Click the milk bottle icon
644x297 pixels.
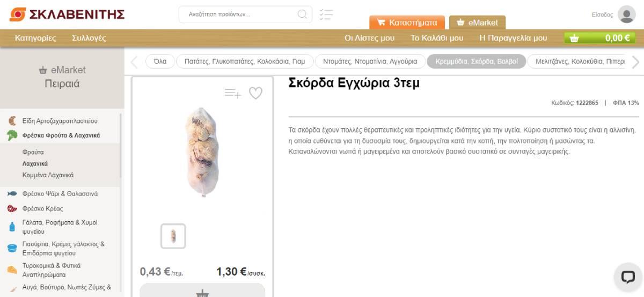12,227
